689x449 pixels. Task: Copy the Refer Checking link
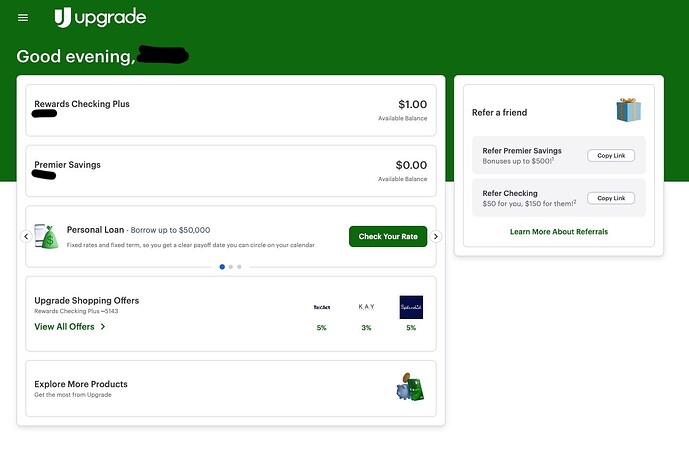coord(610,198)
